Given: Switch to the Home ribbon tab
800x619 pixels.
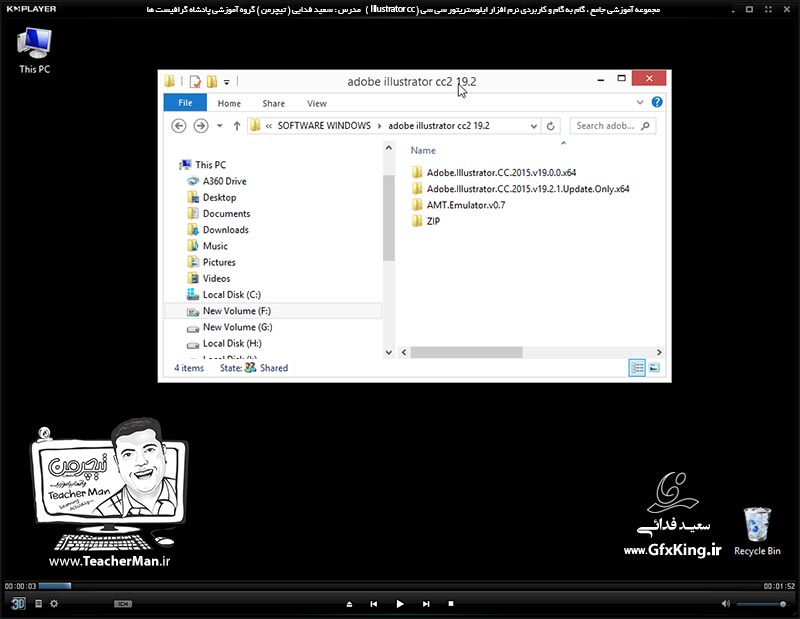Looking at the screenshot, I should point(229,103).
